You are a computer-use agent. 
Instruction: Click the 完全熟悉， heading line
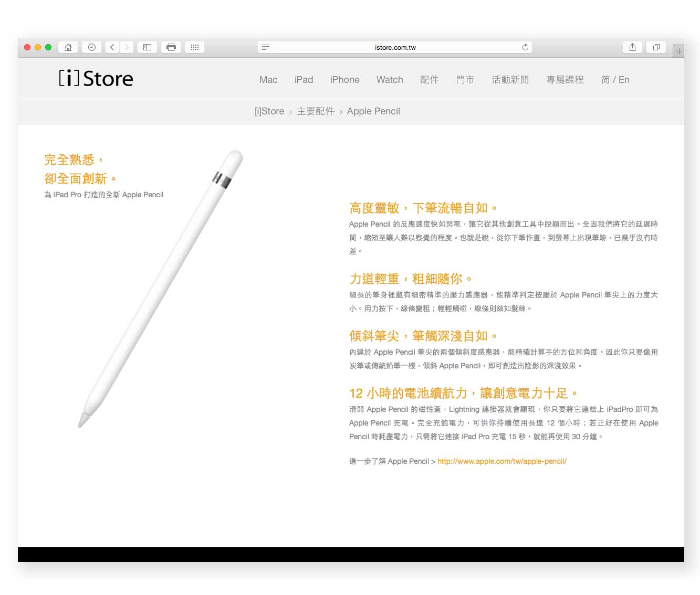pyautogui.click(x=74, y=160)
